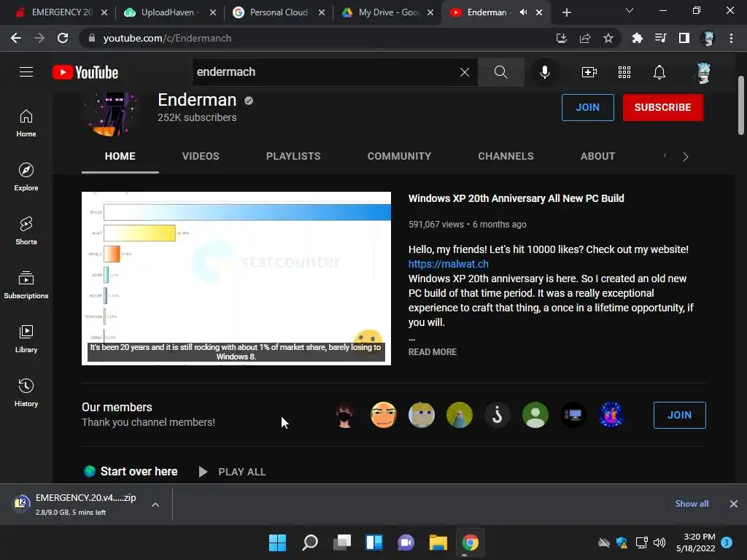The width and height of the screenshot is (747, 560).
Task: Click the Chrome taskbar icon
Action: coord(471,542)
